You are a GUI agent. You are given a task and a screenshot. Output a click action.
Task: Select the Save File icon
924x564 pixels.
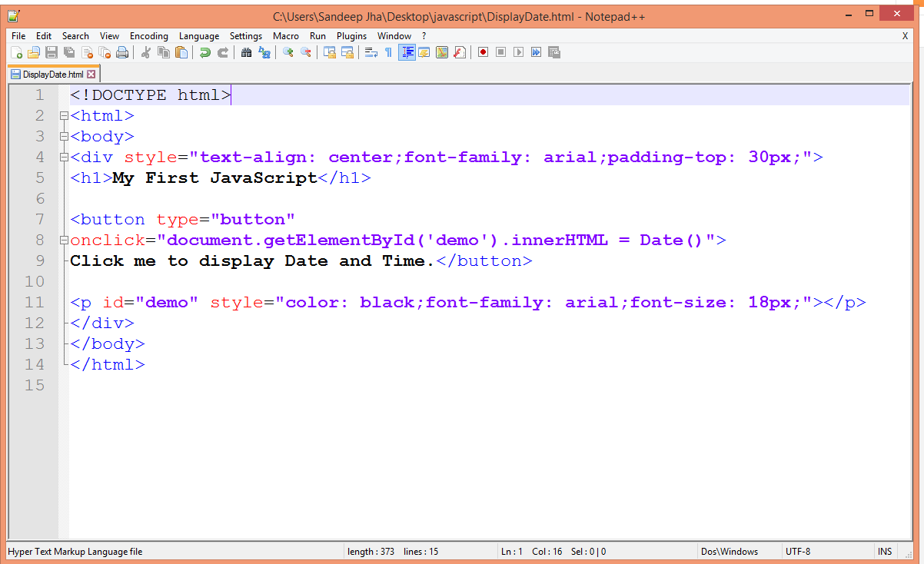point(50,52)
